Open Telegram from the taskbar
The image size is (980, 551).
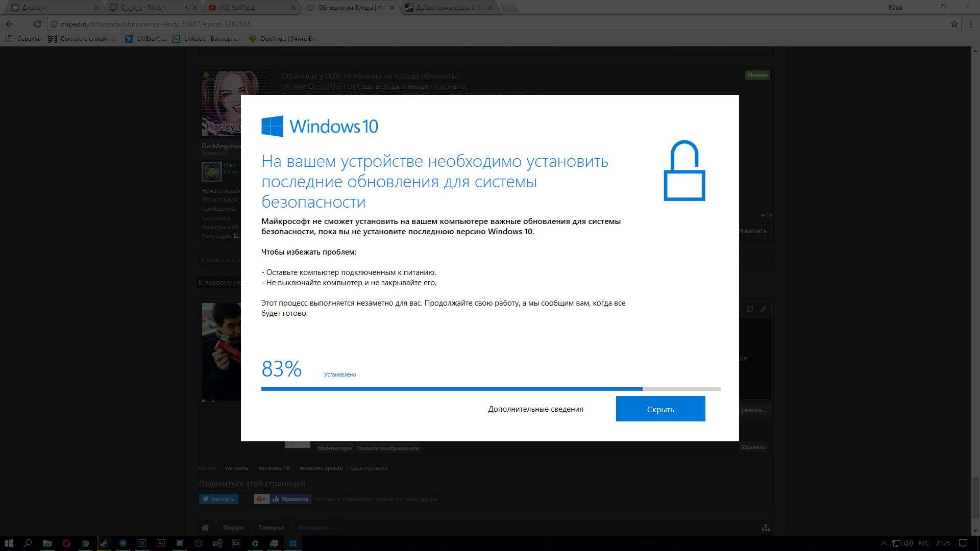(122, 543)
